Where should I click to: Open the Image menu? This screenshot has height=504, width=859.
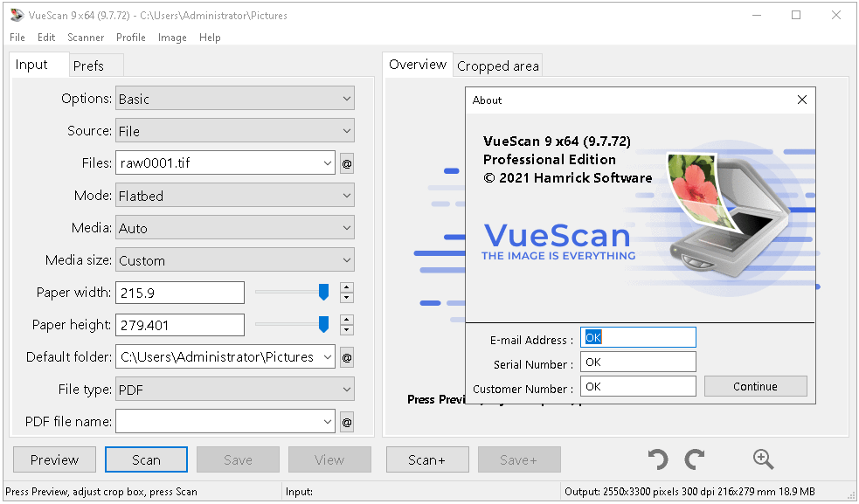(x=172, y=38)
